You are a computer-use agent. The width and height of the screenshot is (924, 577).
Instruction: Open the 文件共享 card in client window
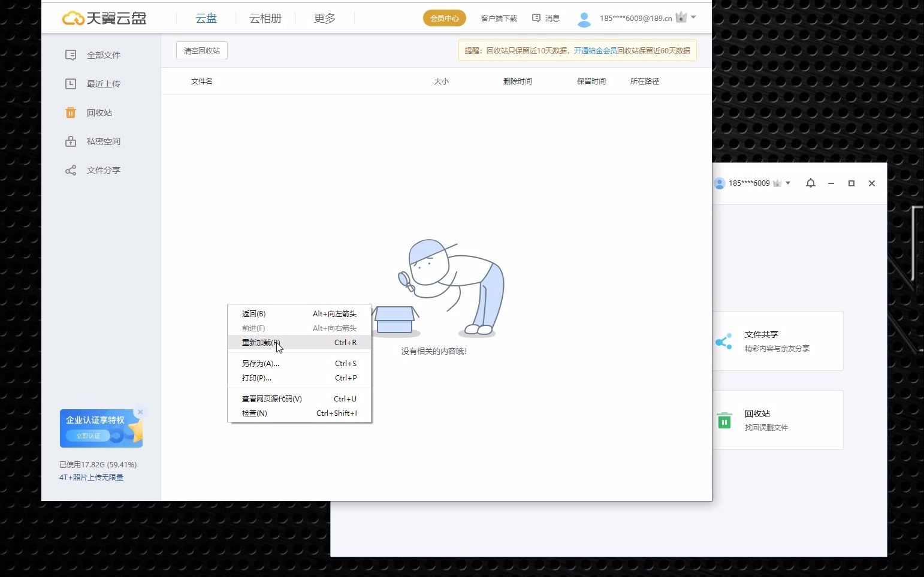pos(778,341)
